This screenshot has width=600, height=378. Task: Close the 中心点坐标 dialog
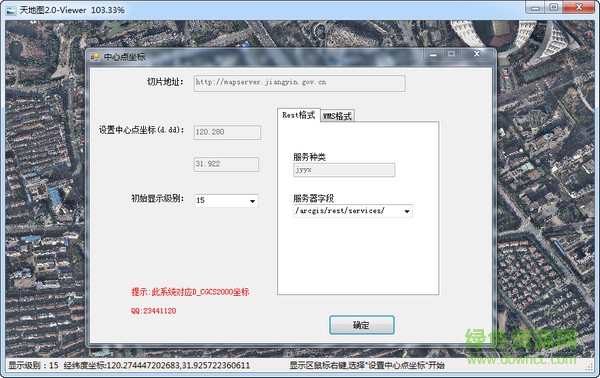click(477, 54)
